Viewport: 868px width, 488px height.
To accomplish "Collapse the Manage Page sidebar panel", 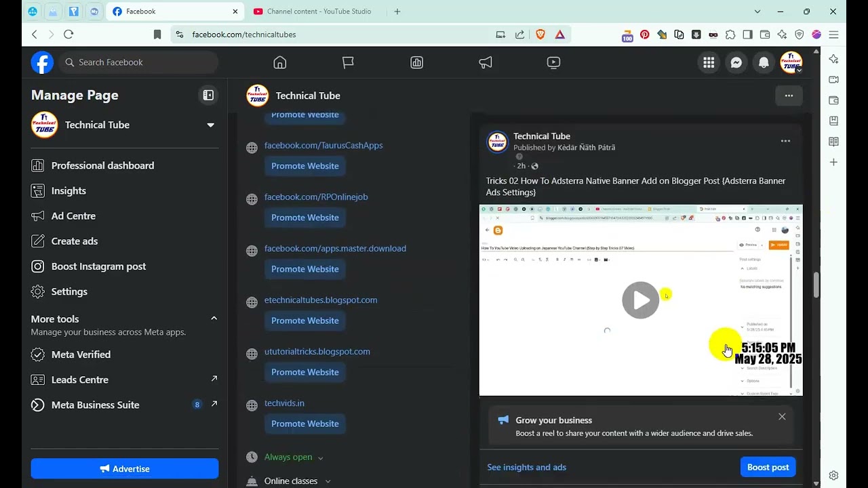I will pyautogui.click(x=208, y=96).
